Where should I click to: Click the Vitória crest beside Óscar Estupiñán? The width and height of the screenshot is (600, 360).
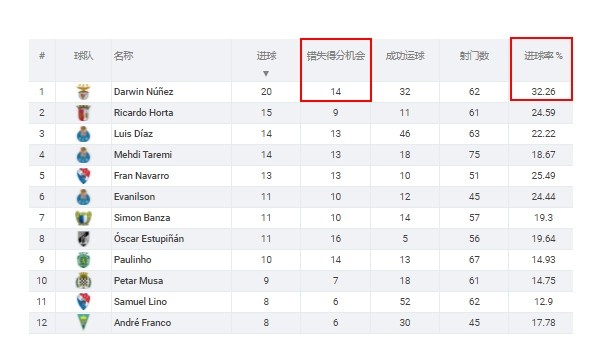point(83,239)
